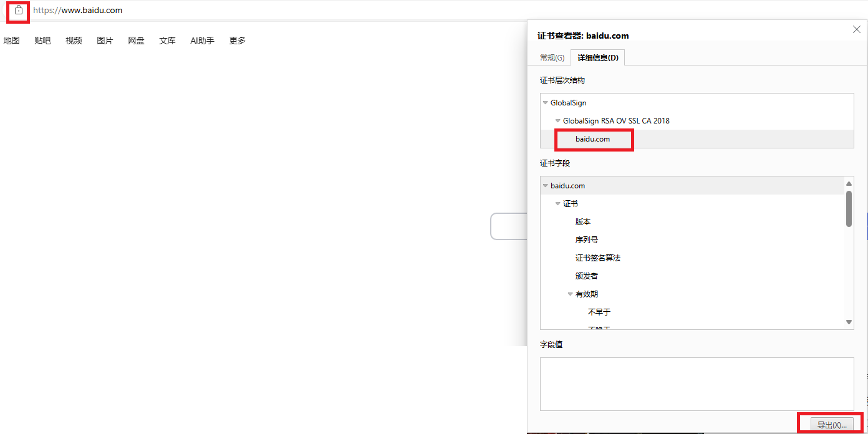Collapse the GlobalSign root node
The image size is (868, 434).
point(545,103)
